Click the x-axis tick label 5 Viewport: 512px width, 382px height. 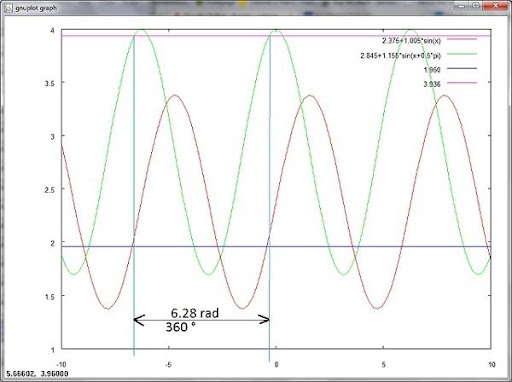[x=384, y=364]
